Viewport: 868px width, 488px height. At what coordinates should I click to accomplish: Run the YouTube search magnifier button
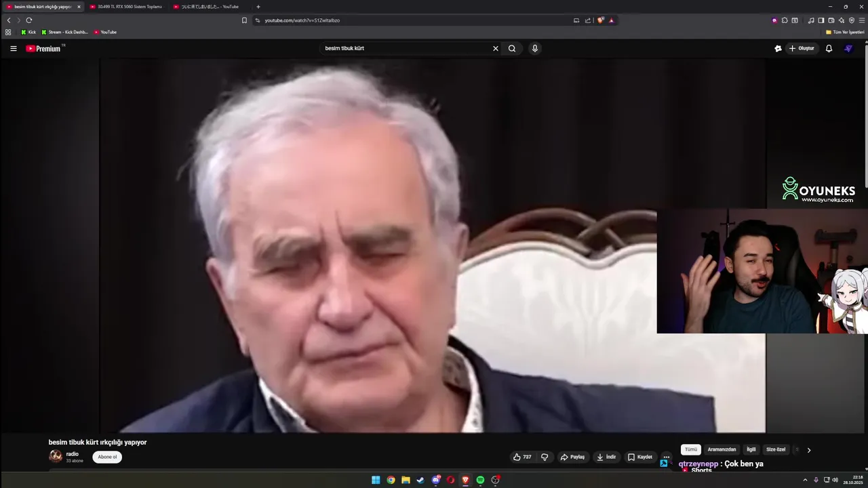(x=512, y=49)
